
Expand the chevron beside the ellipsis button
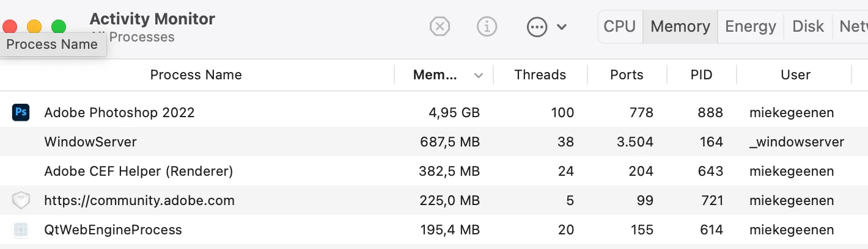click(x=562, y=27)
